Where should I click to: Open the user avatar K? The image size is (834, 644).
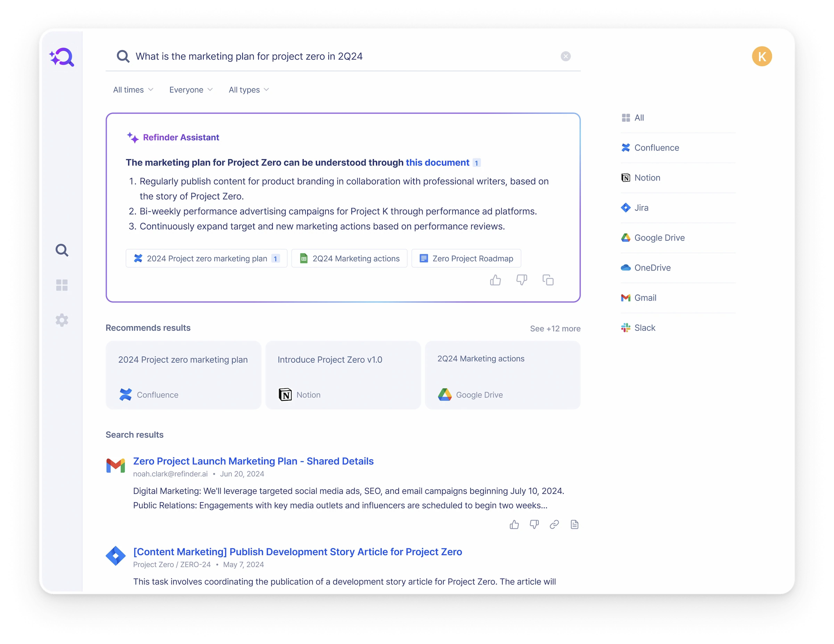tap(762, 56)
